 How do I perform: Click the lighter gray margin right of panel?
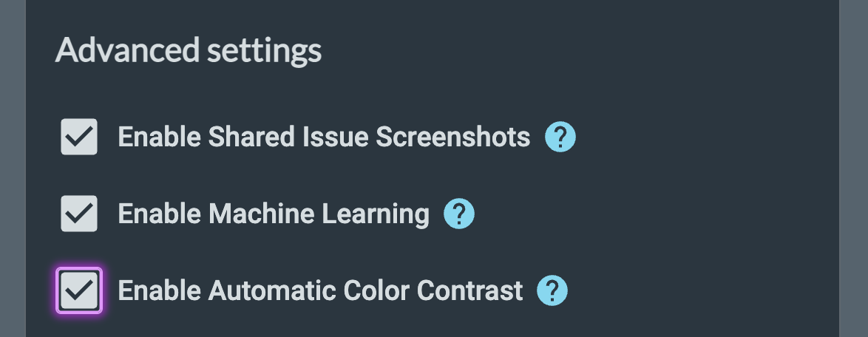pyautogui.click(x=853, y=168)
